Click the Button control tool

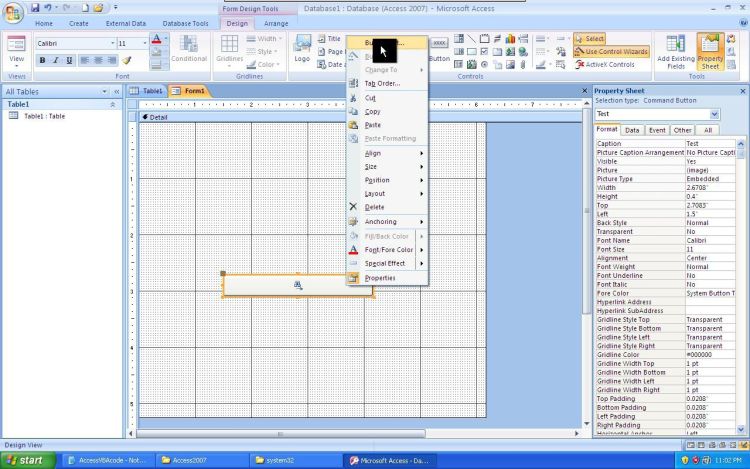pos(439,50)
